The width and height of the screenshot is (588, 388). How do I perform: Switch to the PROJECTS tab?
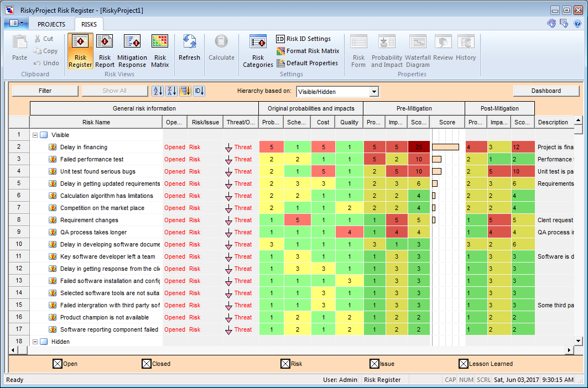[51, 24]
